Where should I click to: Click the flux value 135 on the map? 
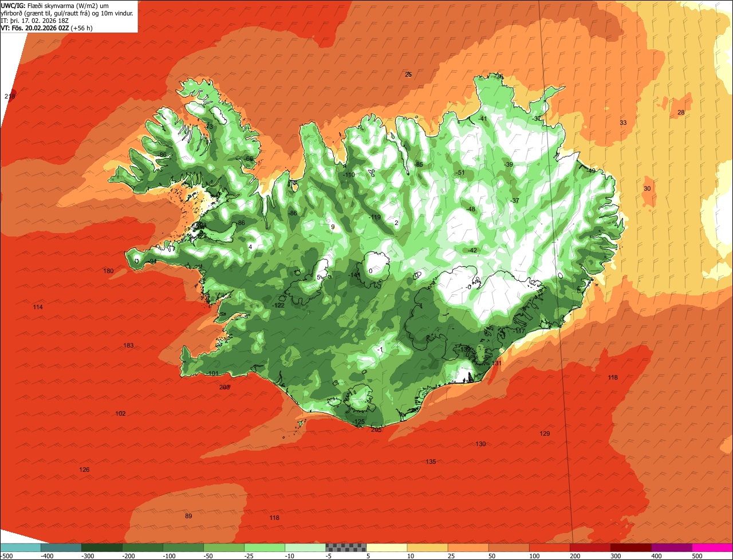coord(431,462)
